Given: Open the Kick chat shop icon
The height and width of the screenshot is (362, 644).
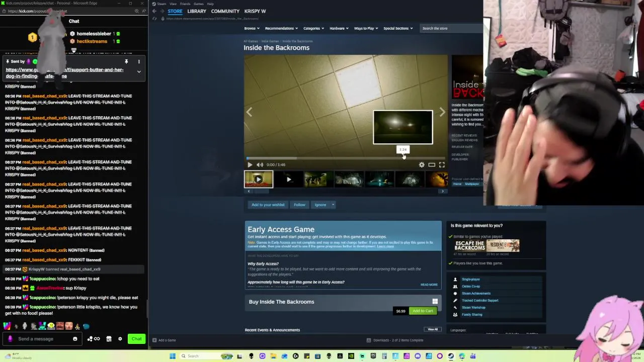Looking at the screenshot, I should tap(109, 339).
